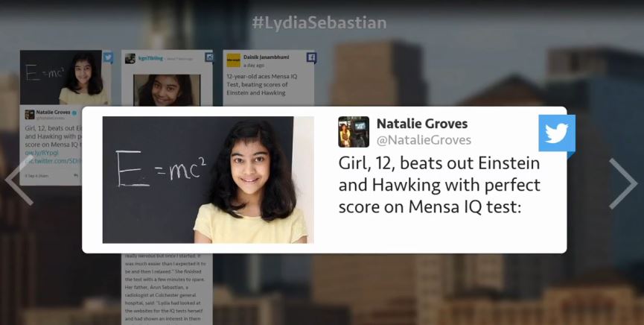The height and width of the screenshot is (325, 644).
Task: Click Dainik Janambhumi yellow avatar
Action: 233,60
